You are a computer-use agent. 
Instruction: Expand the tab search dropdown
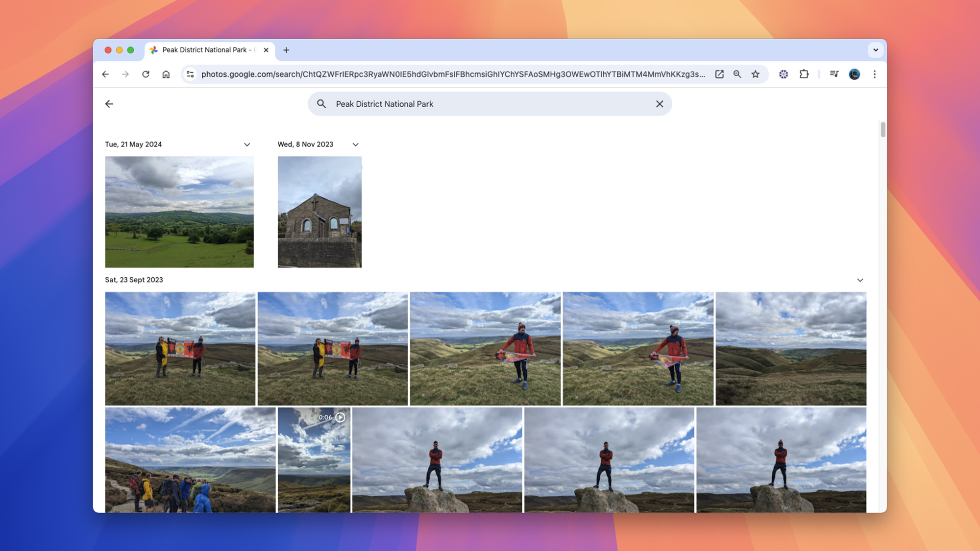876,50
